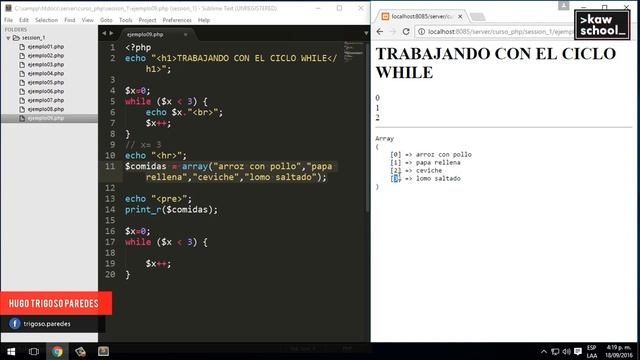Open ejemplo03.php in the sidebar
640x360 pixels.
[x=46, y=64]
